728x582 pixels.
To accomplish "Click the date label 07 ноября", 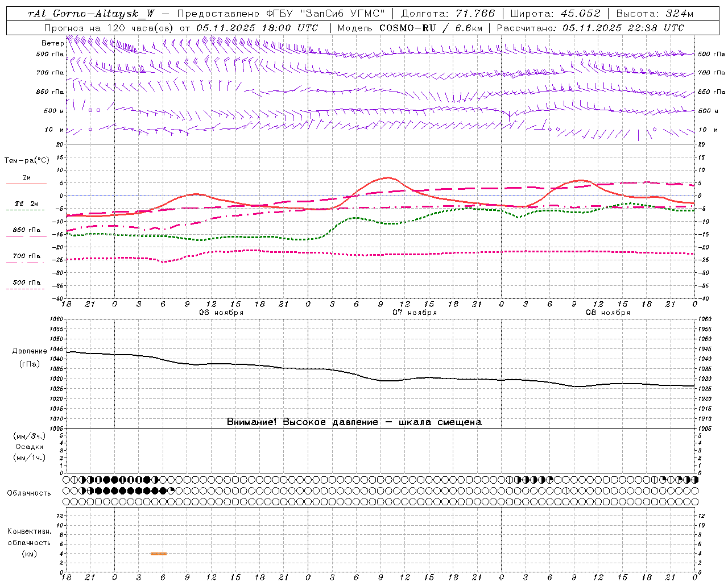I will [x=415, y=313].
